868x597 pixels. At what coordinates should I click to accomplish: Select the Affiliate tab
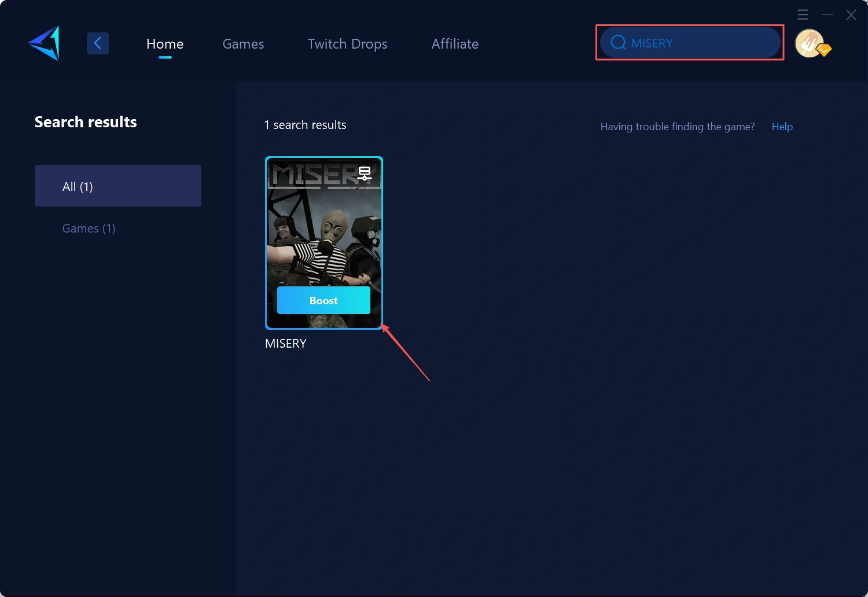pyautogui.click(x=455, y=44)
